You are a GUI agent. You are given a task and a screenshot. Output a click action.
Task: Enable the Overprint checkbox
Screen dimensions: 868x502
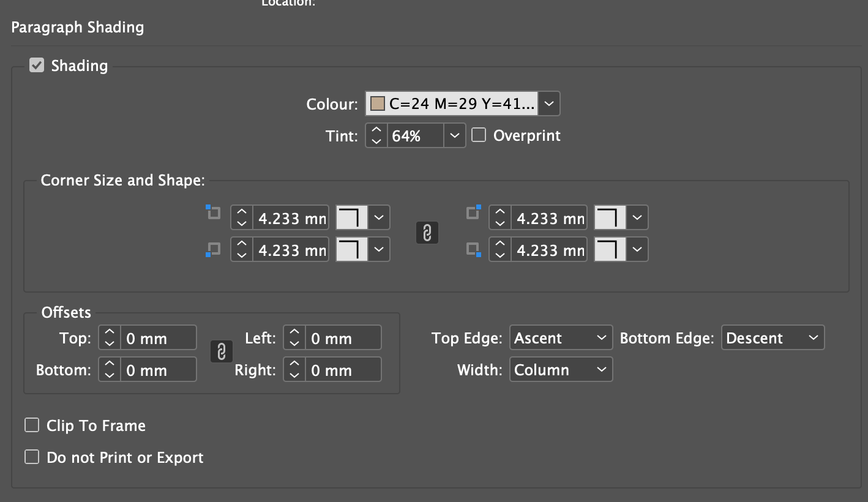coord(478,135)
